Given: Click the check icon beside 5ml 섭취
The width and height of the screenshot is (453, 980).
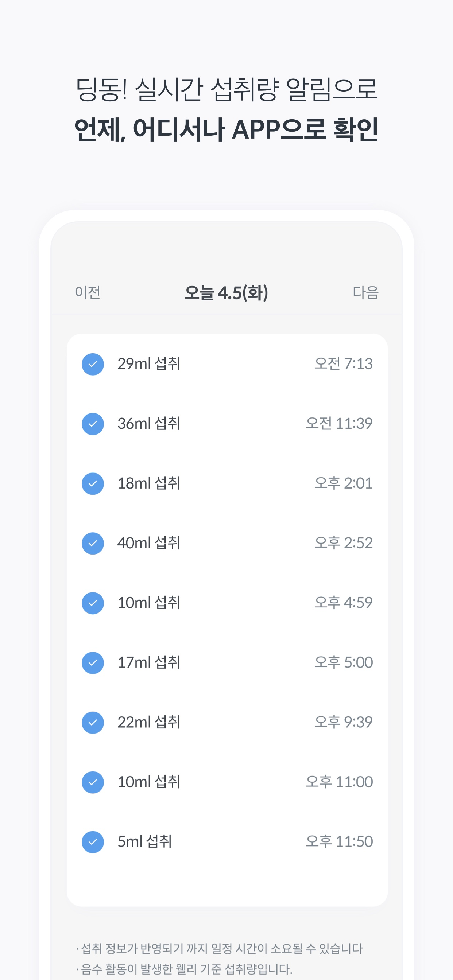Looking at the screenshot, I should [x=93, y=842].
